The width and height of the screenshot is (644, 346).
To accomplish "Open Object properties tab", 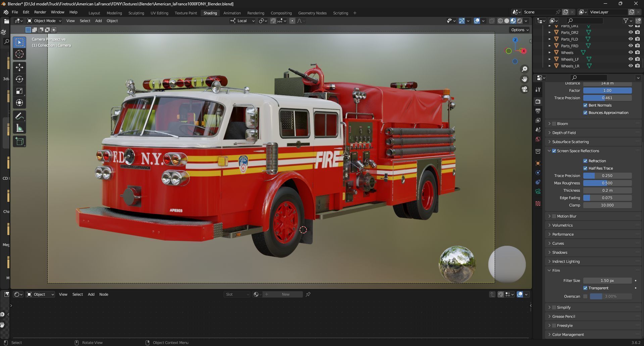I will (538, 163).
